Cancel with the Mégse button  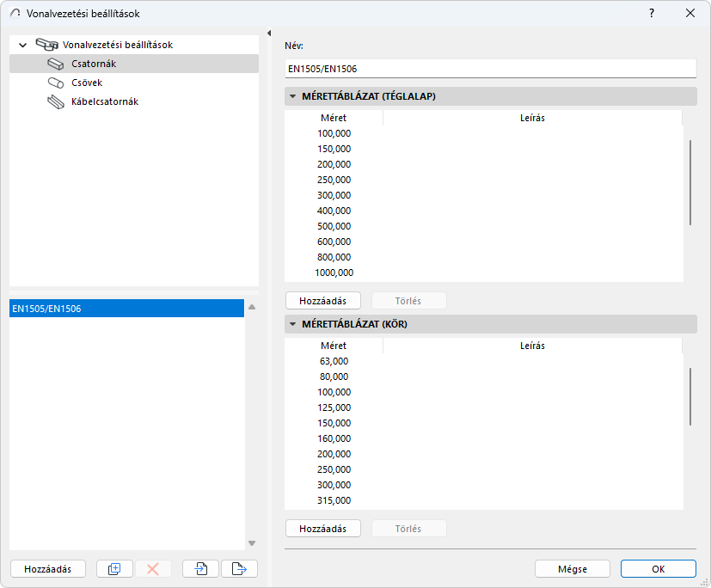click(572, 568)
